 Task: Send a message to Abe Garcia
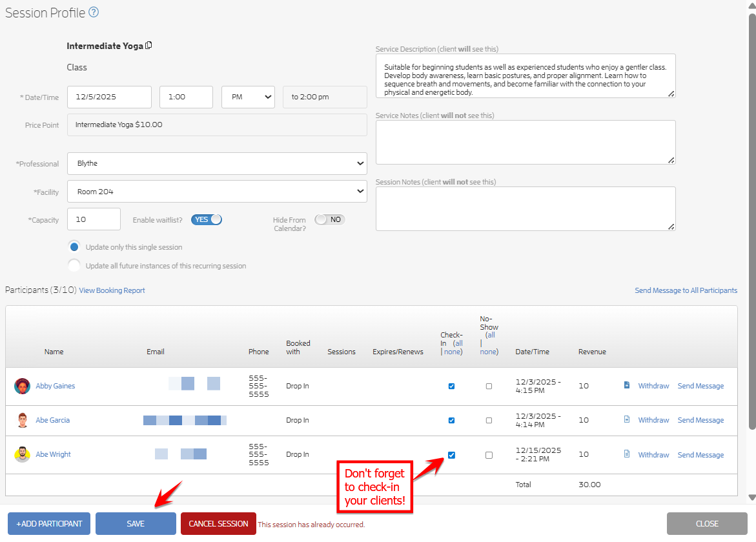(x=700, y=420)
